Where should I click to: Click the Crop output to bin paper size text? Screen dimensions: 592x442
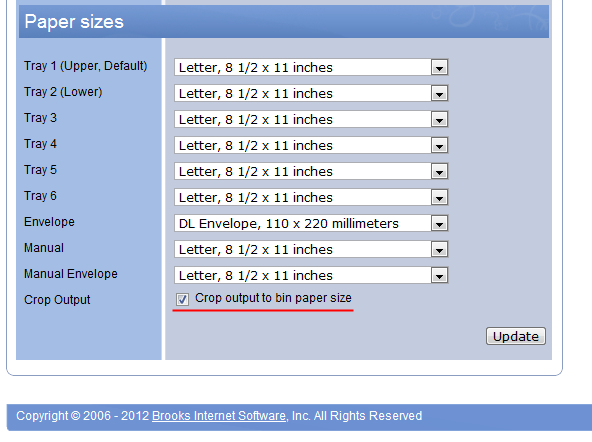[x=273, y=298]
